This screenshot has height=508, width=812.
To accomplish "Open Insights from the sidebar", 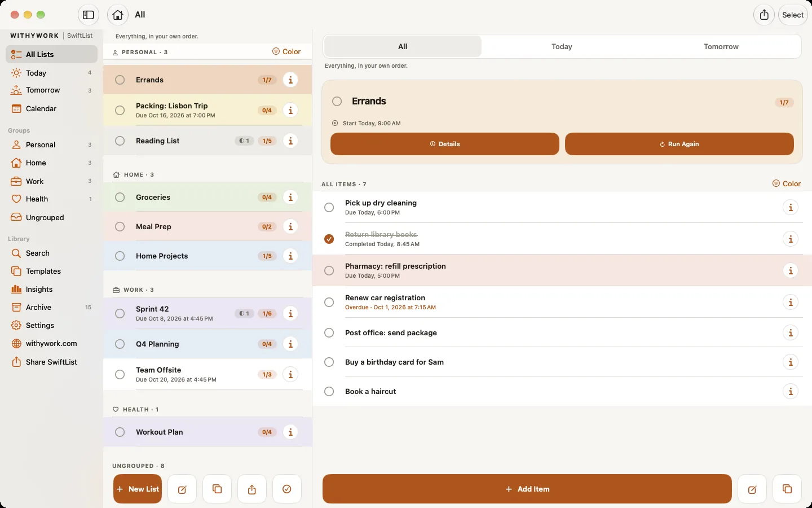I will (51, 289).
